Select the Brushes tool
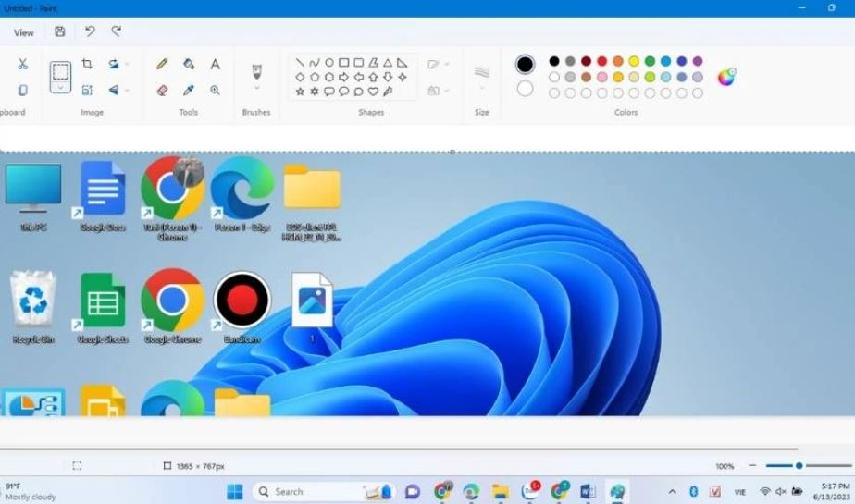The height and width of the screenshot is (504, 855). 256,71
